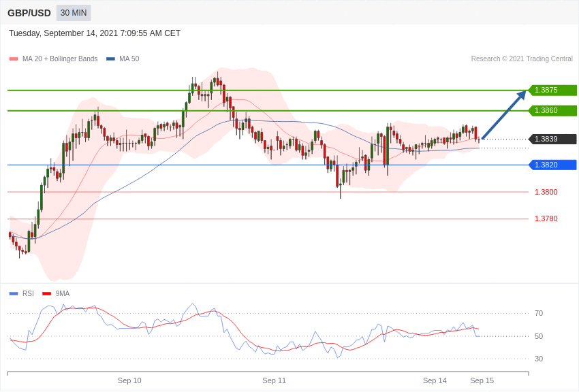Image resolution: width=579 pixels, height=392 pixels.
Task: Click the 'RSI' legend label
Action: coord(28,294)
